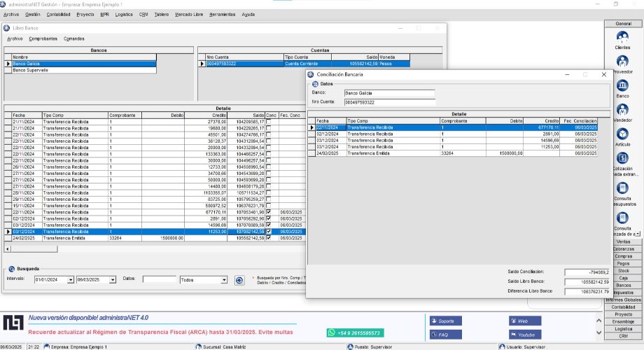Open the Banco sidebar icon

pos(622,85)
